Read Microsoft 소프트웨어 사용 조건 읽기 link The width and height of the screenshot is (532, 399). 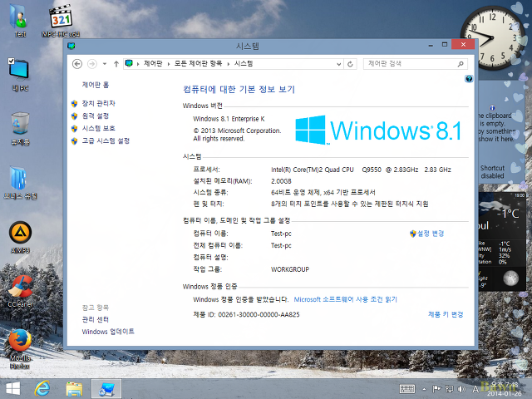point(346,299)
